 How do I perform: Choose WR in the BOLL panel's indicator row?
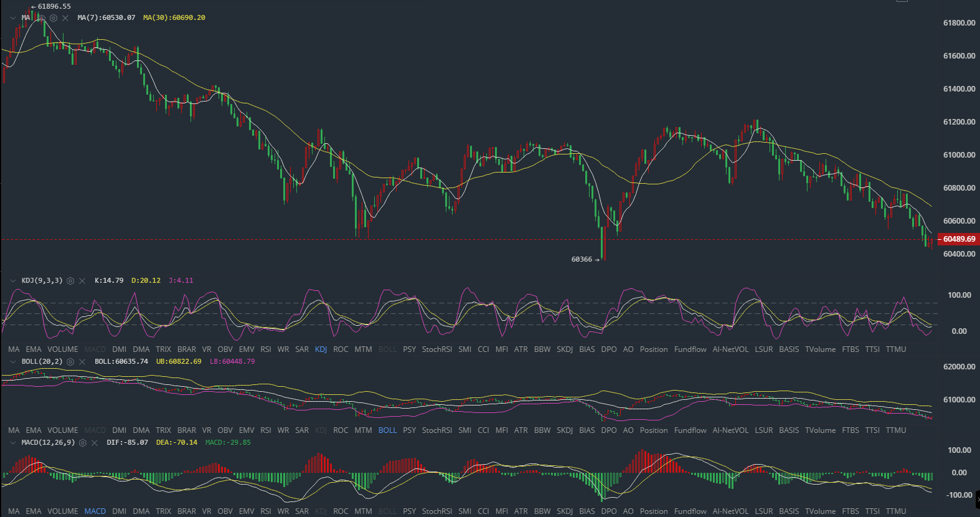click(283, 430)
